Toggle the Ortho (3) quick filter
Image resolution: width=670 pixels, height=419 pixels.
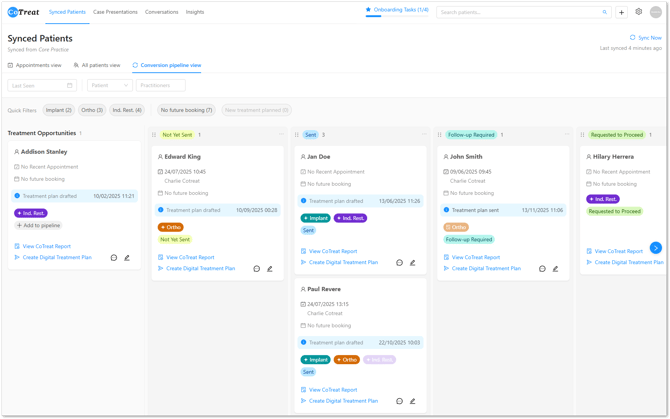pos(92,110)
